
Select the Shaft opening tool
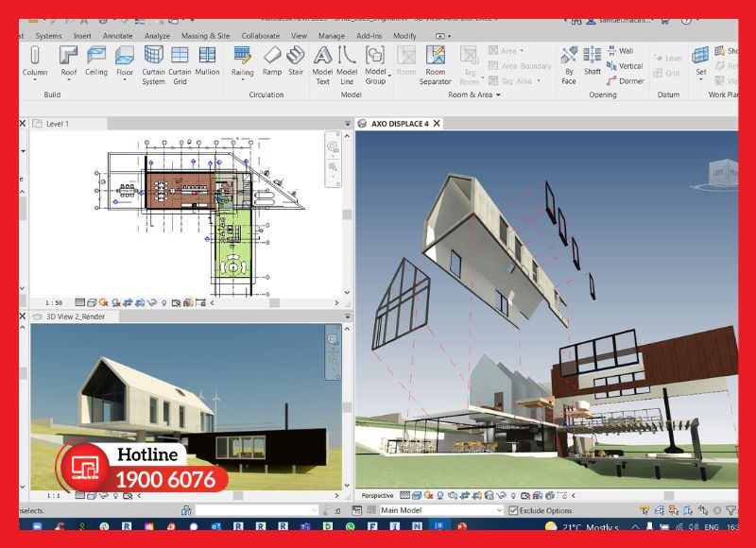point(593,61)
